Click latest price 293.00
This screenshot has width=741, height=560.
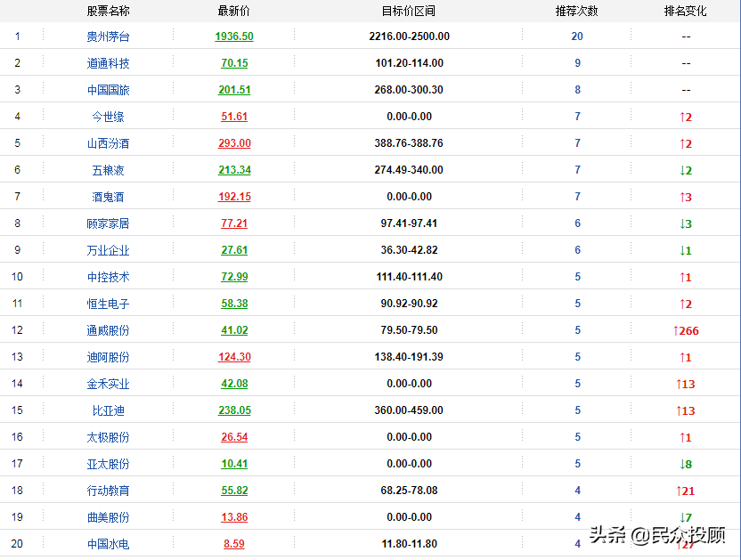pyautogui.click(x=234, y=143)
